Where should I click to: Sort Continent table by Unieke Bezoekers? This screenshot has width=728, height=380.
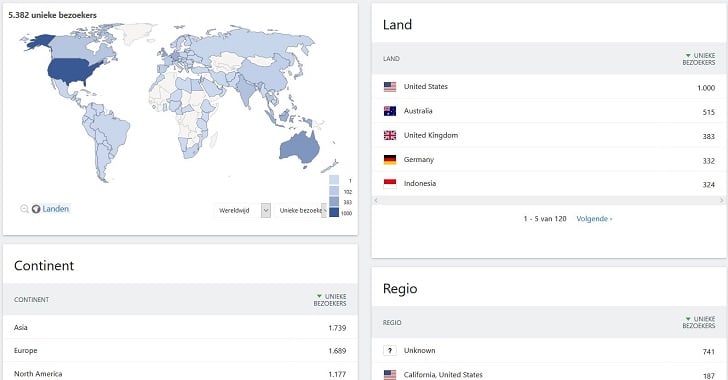point(330,300)
